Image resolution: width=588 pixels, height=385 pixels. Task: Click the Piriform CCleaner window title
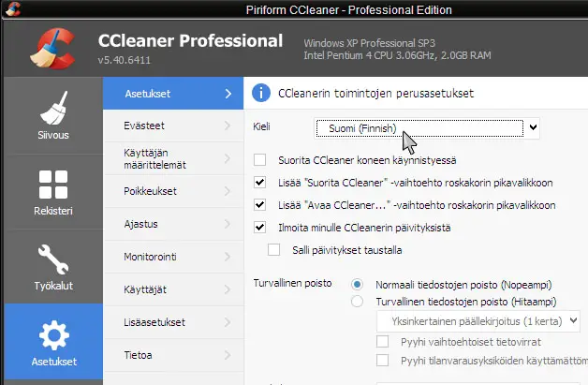click(348, 9)
